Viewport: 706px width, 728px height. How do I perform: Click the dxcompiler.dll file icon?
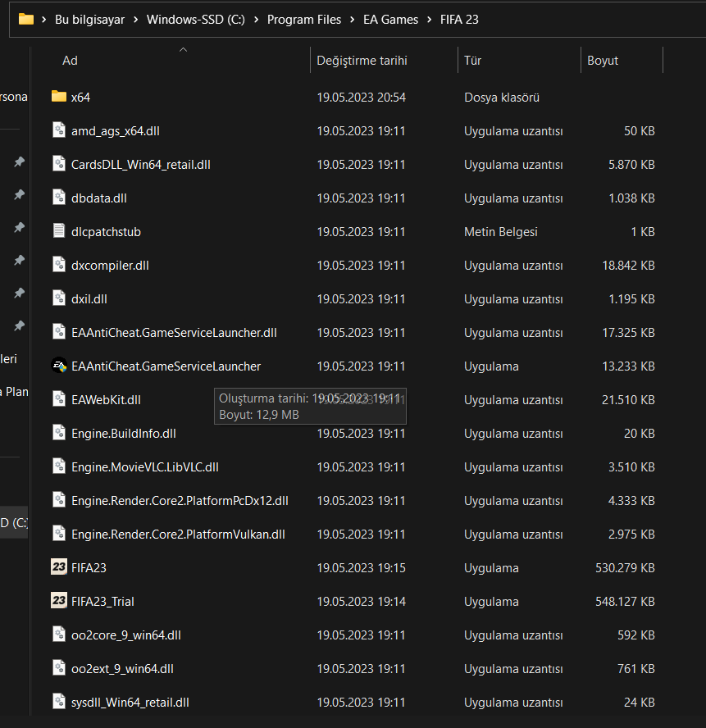tap(59, 265)
